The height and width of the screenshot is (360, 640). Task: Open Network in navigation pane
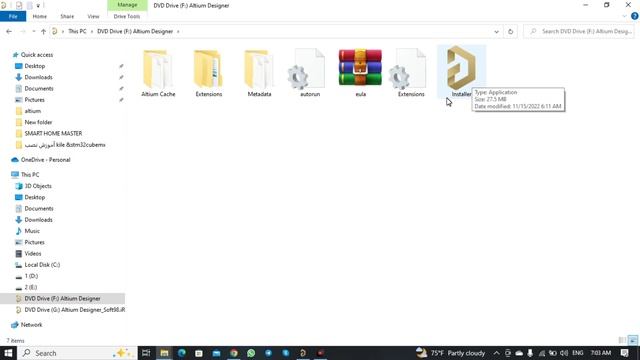[x=31, y=325]
